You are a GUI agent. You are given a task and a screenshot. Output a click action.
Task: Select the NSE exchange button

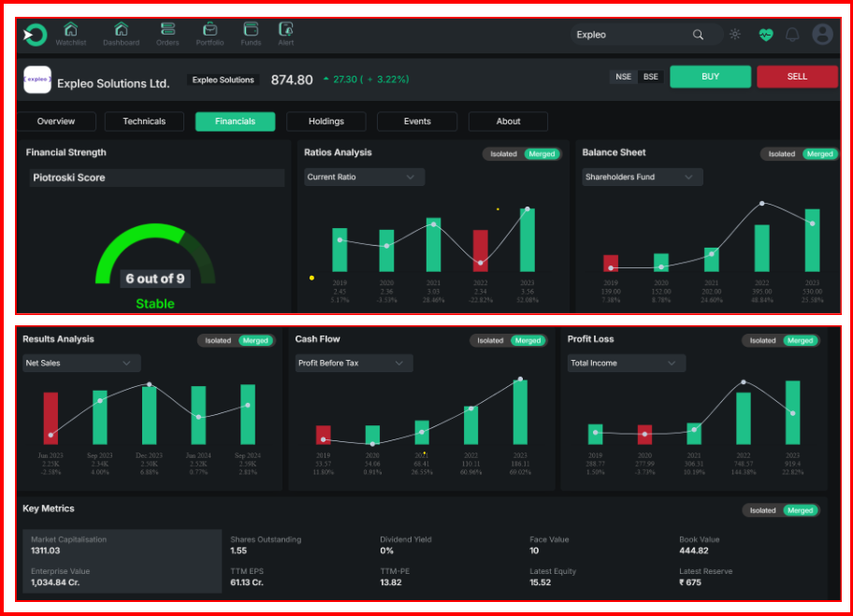[x=624, y=77]
